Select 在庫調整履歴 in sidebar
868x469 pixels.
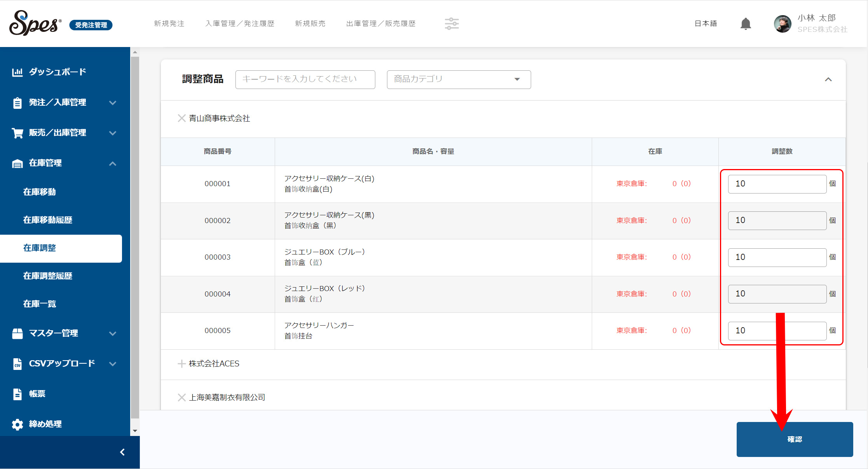(x=48, y=276)
